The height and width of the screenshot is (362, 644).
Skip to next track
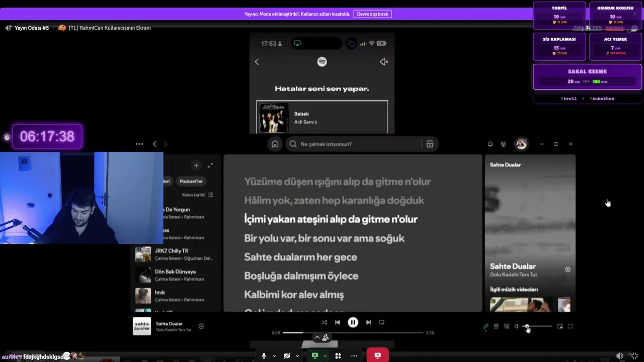pyautogui.click(x=368, y=322)
